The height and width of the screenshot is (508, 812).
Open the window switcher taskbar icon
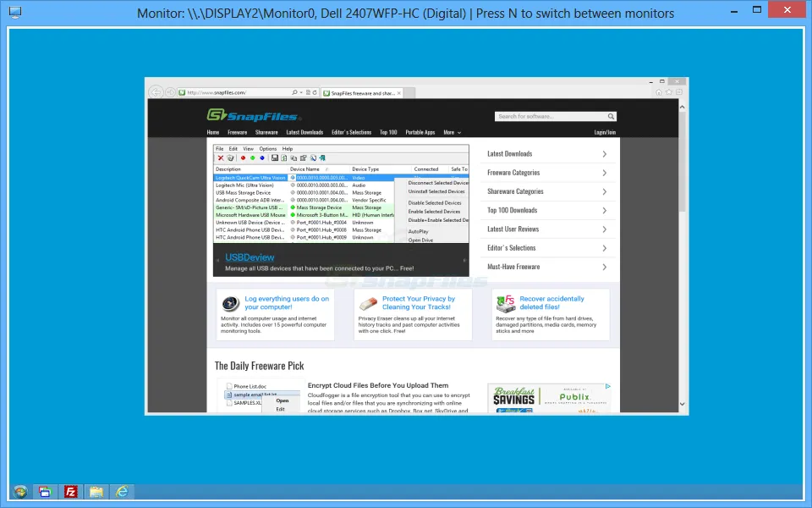(x=45, y=491)
